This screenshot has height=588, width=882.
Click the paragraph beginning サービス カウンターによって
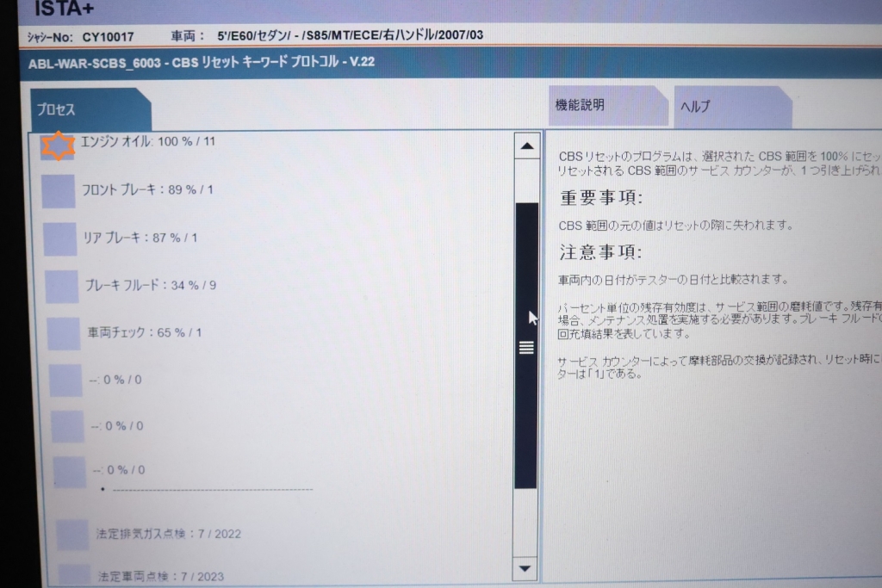[x=719, y=367]
